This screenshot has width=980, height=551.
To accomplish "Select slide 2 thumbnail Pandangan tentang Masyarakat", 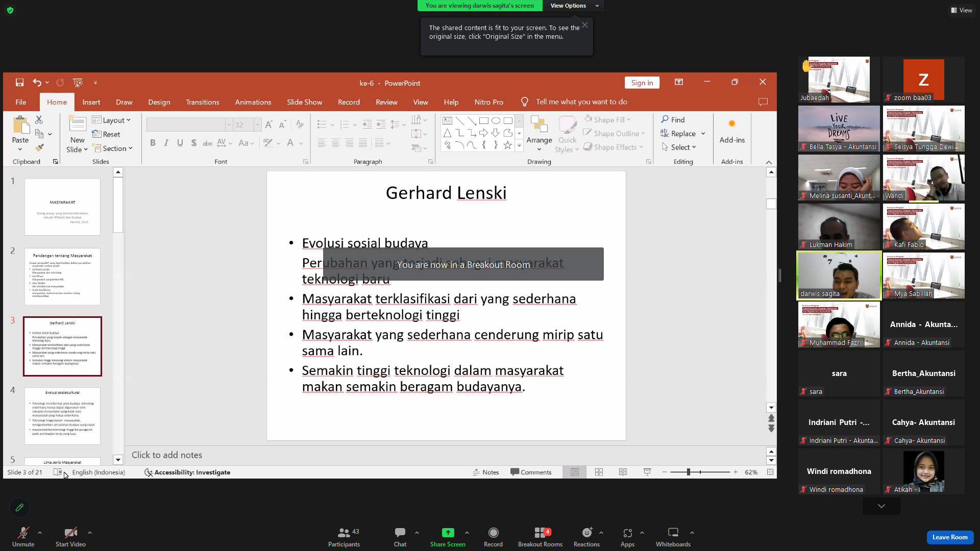I will (63, 277).
